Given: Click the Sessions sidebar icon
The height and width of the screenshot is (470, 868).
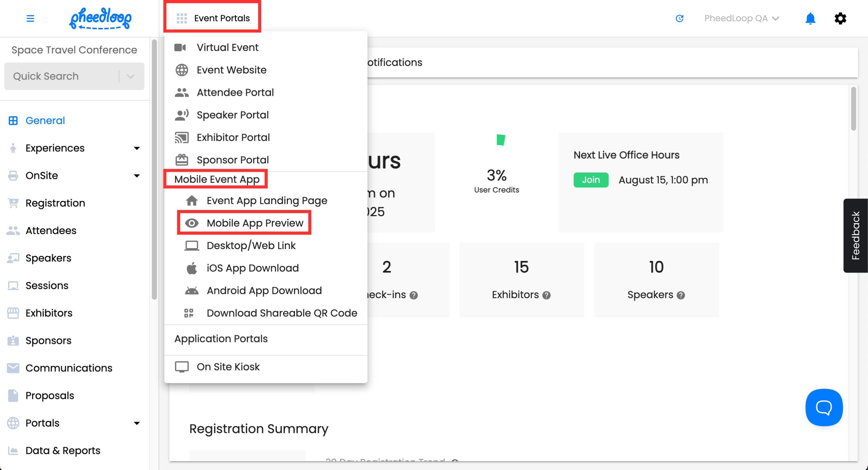Looking at the screenshot, I should (x=13, y=285).
